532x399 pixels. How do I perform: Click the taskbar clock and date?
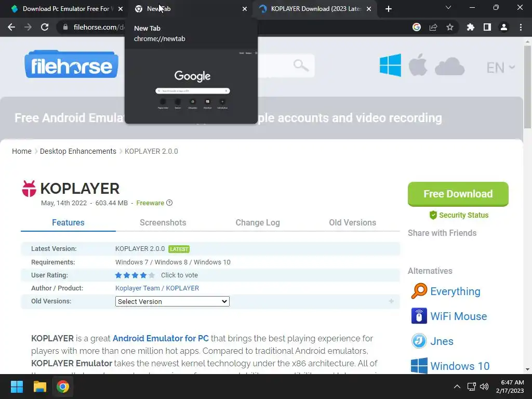point(510,387)
